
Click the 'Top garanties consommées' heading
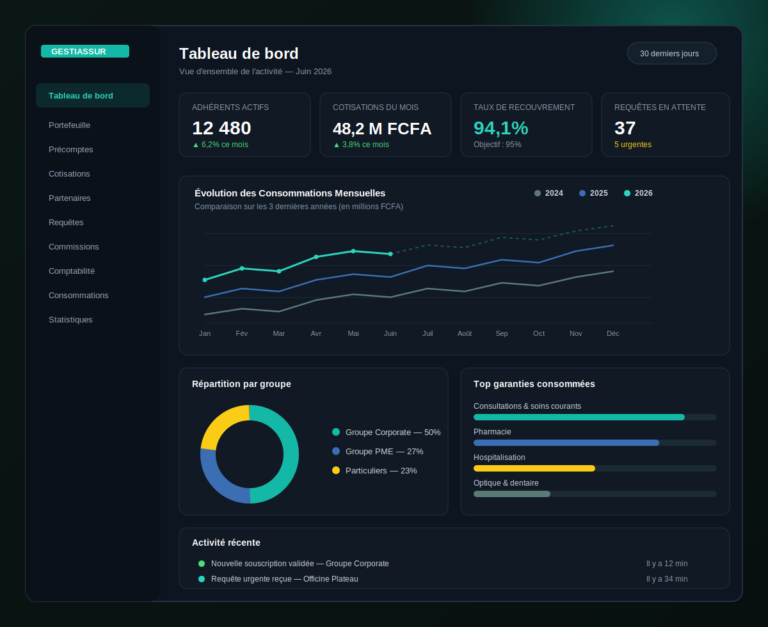pos(534,384)
